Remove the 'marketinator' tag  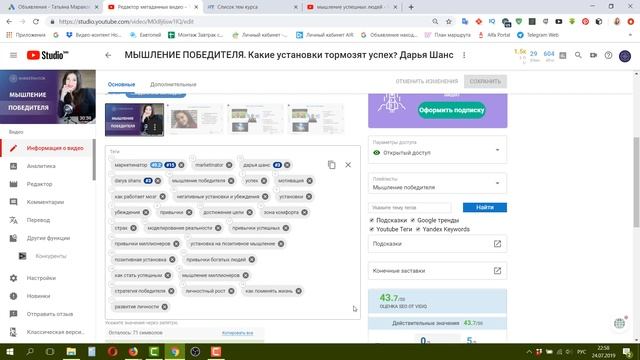[229, 165]
